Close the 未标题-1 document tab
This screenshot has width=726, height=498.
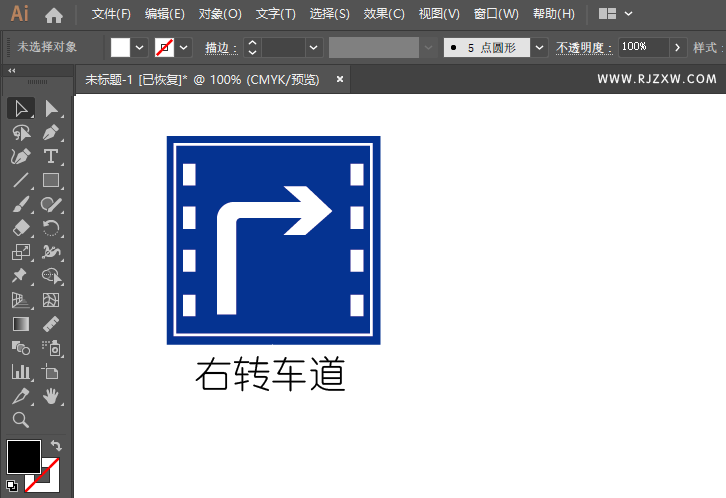pyautogui.click(x=340, y=79)
